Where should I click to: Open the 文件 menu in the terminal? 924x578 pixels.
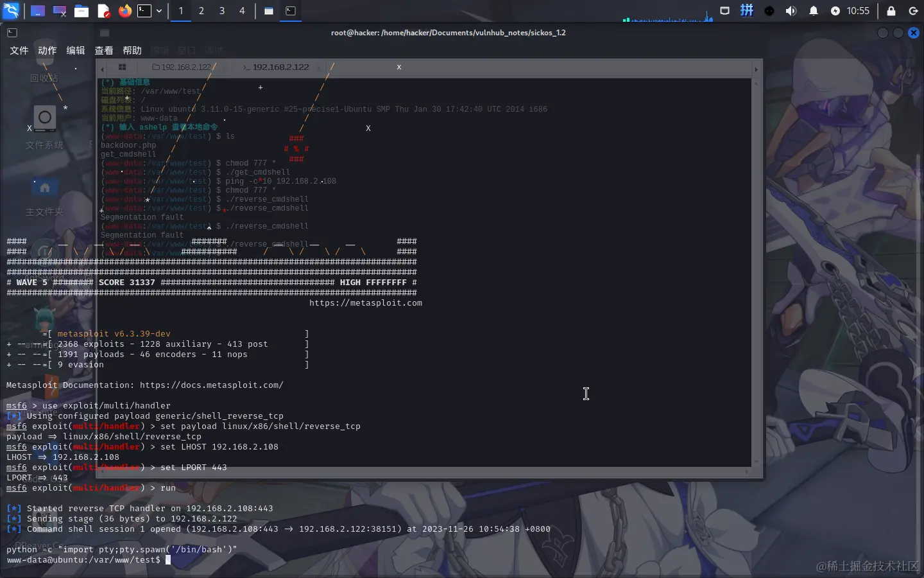[19, 50]
